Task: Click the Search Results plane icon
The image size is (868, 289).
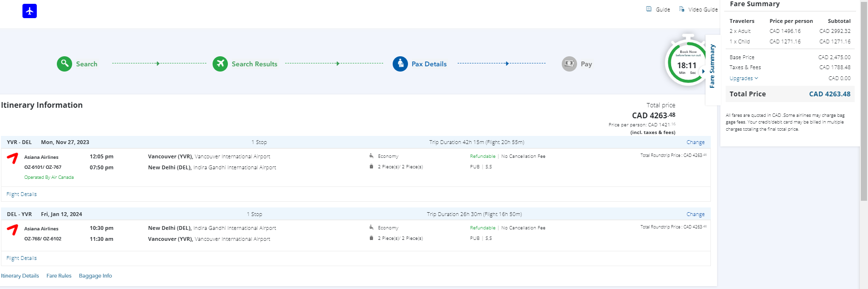Action: click(220, 64)
